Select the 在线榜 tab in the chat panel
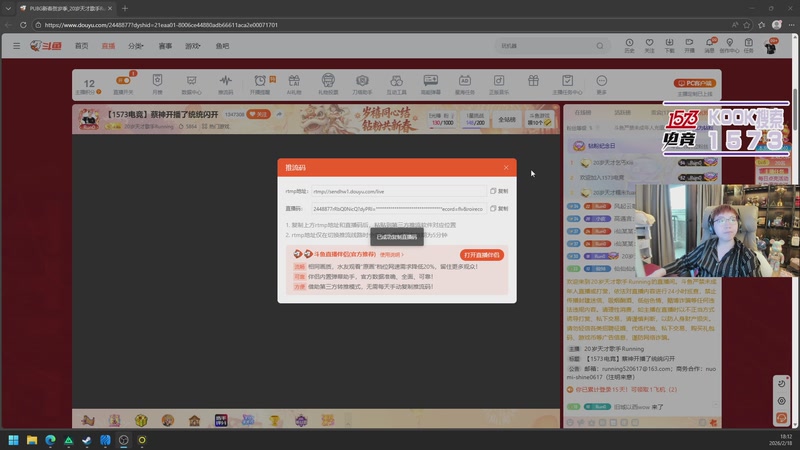The width and height of the screenshot is (800, 450). tap(583, 112)
